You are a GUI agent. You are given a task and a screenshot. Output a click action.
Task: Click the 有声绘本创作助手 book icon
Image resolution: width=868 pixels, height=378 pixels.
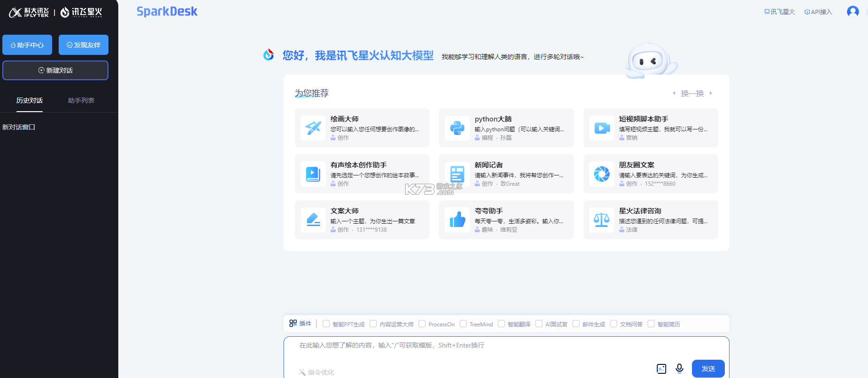[x=313, y=174]
